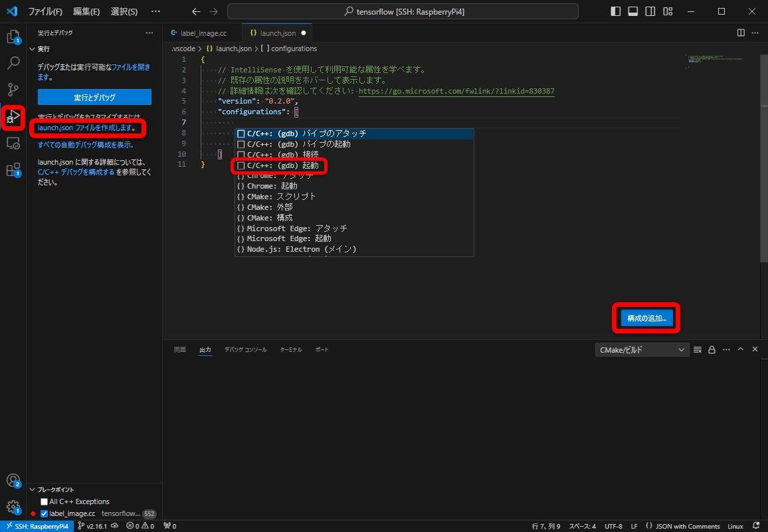The image size is (768, 532).
Task: Toggle bottom panel layout icon
Action: click(633, 11)
